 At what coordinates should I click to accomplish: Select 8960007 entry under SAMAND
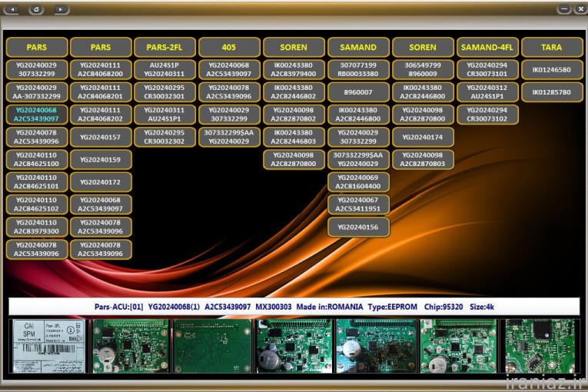point(358,92)
